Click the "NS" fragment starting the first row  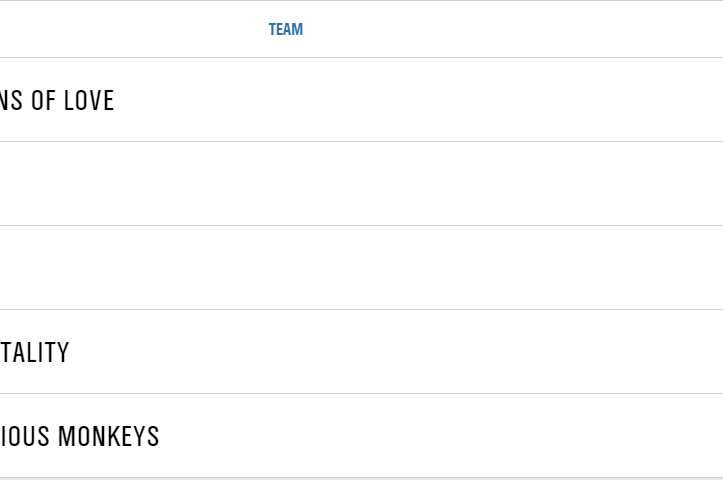point(11,101)
